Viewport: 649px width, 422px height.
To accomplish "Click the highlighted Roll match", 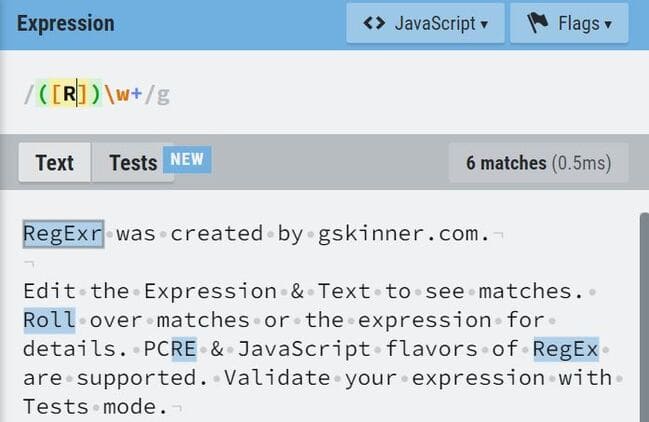I will (x=49, y=320).
